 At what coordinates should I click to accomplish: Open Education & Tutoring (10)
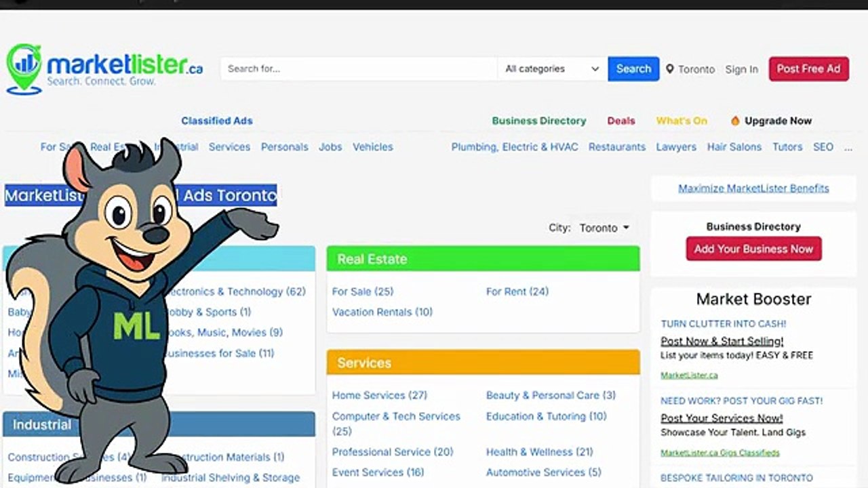click(547, 416)
